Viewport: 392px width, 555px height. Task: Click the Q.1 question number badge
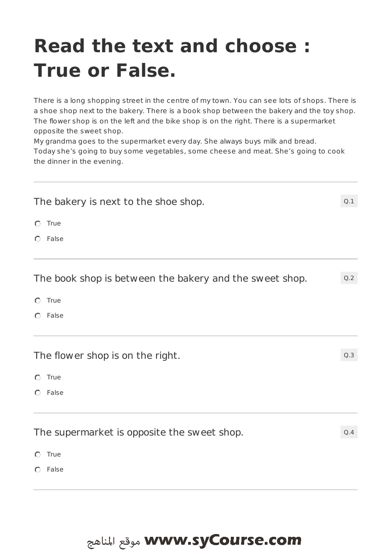click(349, 201)
